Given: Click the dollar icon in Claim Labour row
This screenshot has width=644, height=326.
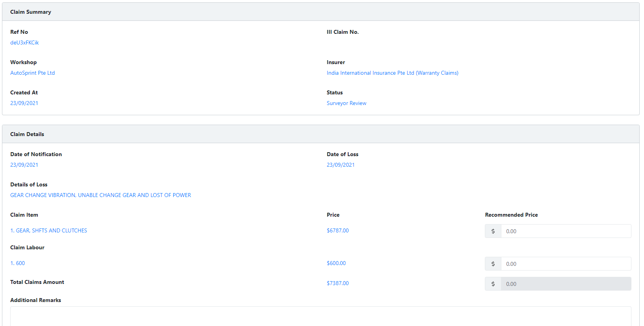Looking at the screenshot, I should [x=493, y=264].
